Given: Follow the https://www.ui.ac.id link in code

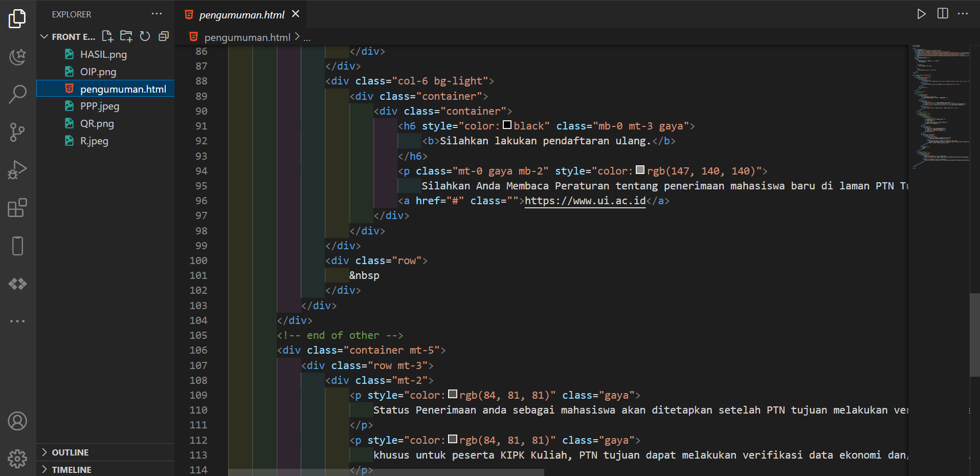Looking at the screenshot, I should pos(585,201).
